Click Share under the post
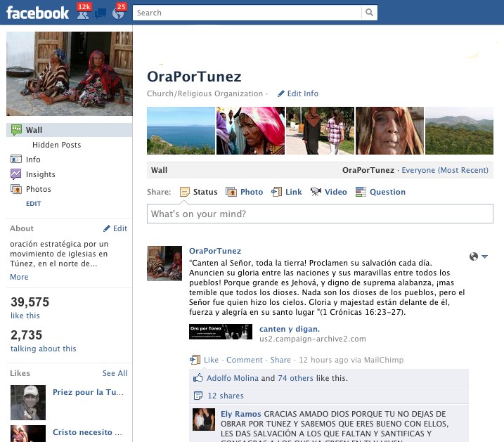Screen dimensions: 504x442 pyautogui.click(x=280, y=360)
